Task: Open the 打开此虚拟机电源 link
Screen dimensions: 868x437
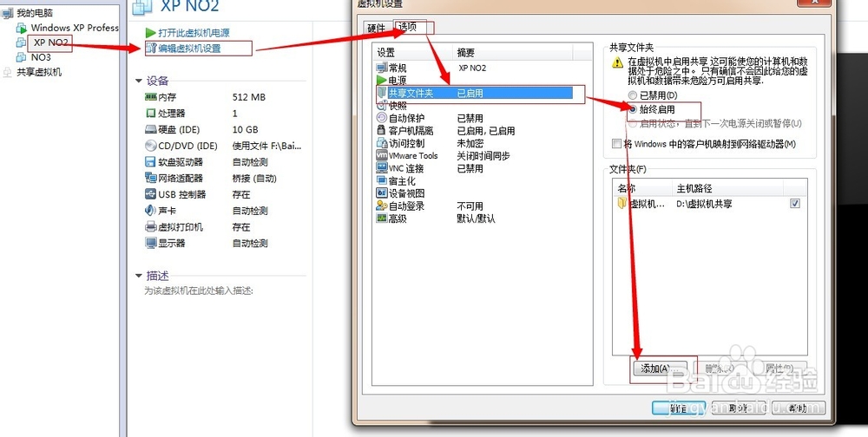Action: coord(194,33)
